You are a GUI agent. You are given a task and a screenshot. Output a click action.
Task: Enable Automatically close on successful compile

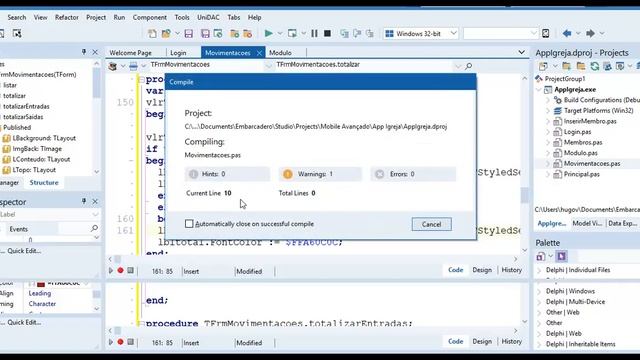[x=189, y=224]
